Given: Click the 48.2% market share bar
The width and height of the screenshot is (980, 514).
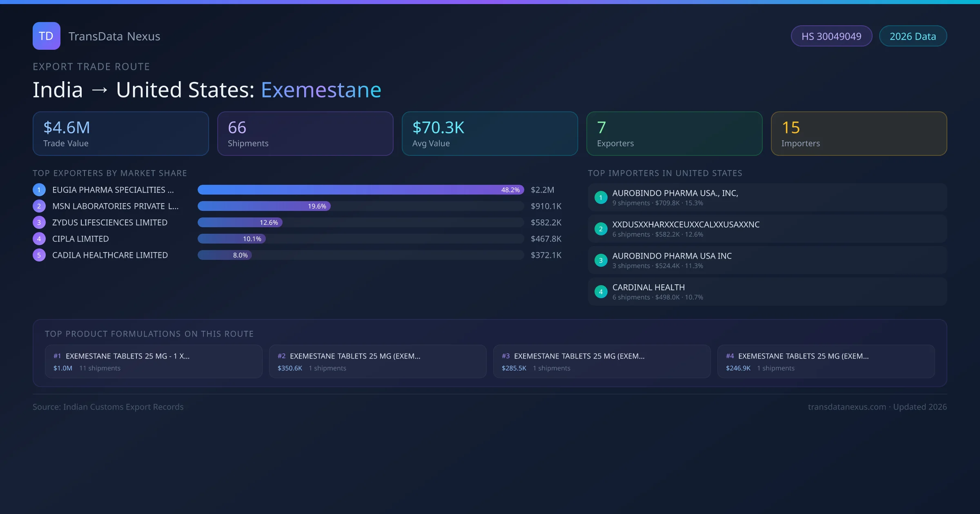Looking at the screenshot, I should [x=360, y=190].
